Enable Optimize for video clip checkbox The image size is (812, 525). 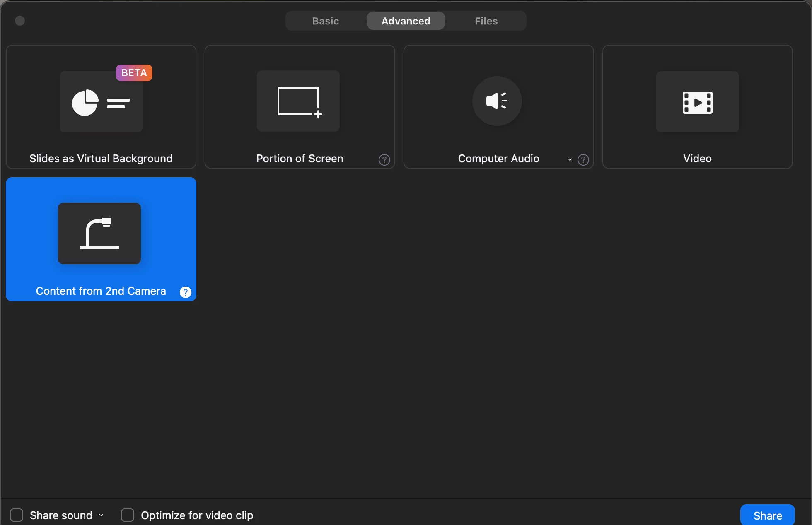(128, 515)
